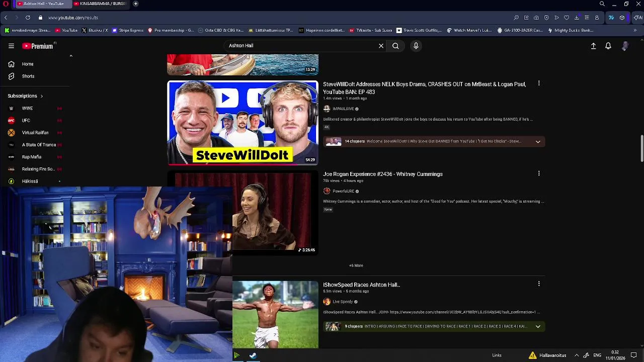Image resolution: width=644 pixels, height=362 pixels.
Task: Open Opera extensions cube icon
Action: (622, 18)
